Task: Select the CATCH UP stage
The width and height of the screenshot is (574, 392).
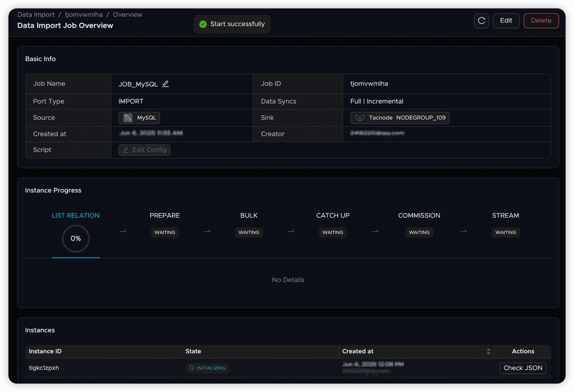Action: click(333, 215)
